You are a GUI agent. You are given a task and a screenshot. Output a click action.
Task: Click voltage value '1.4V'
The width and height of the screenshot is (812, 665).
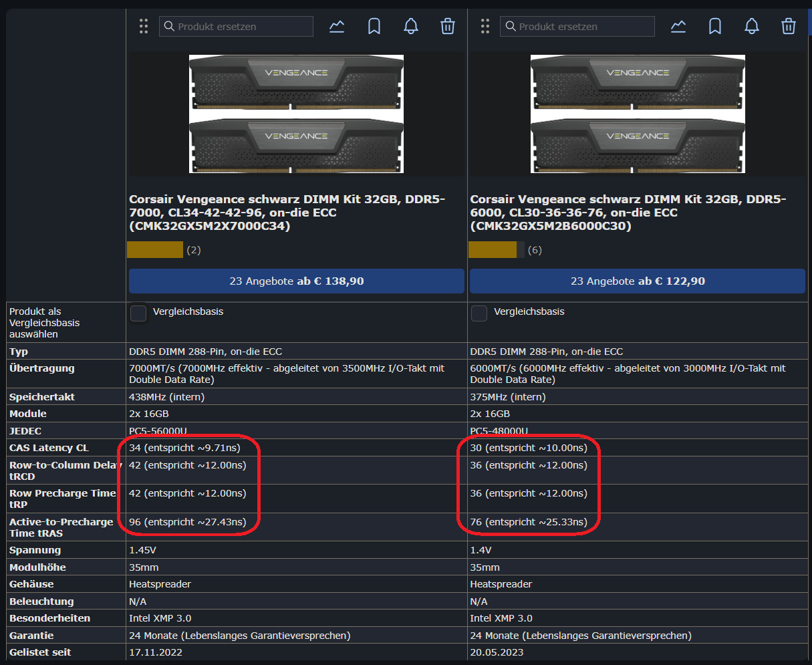(x=481, y=550)
